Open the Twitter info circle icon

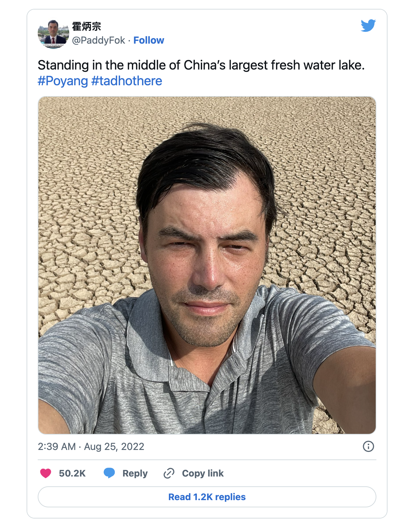point(368,446)
